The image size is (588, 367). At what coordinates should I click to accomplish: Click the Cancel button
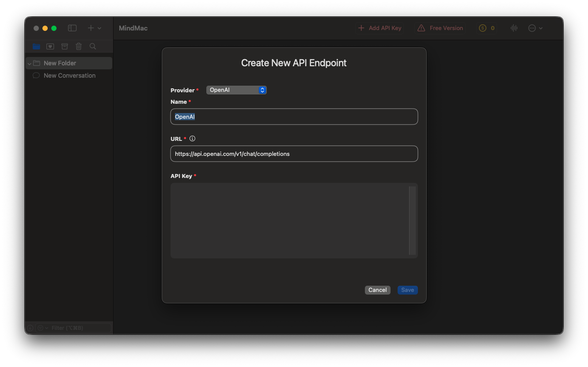click(x=378, y=290)
